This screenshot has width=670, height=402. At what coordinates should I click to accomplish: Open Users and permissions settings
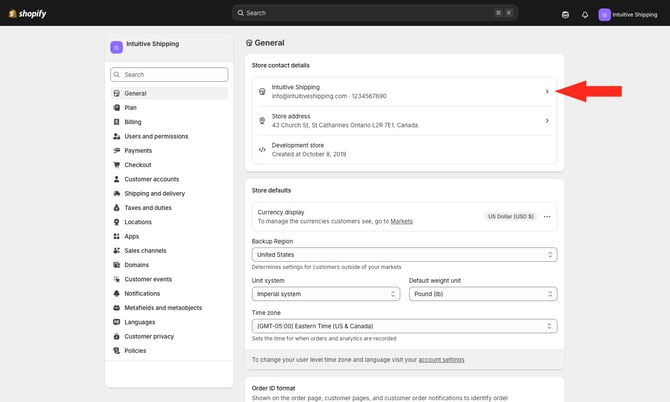[169, 136]
